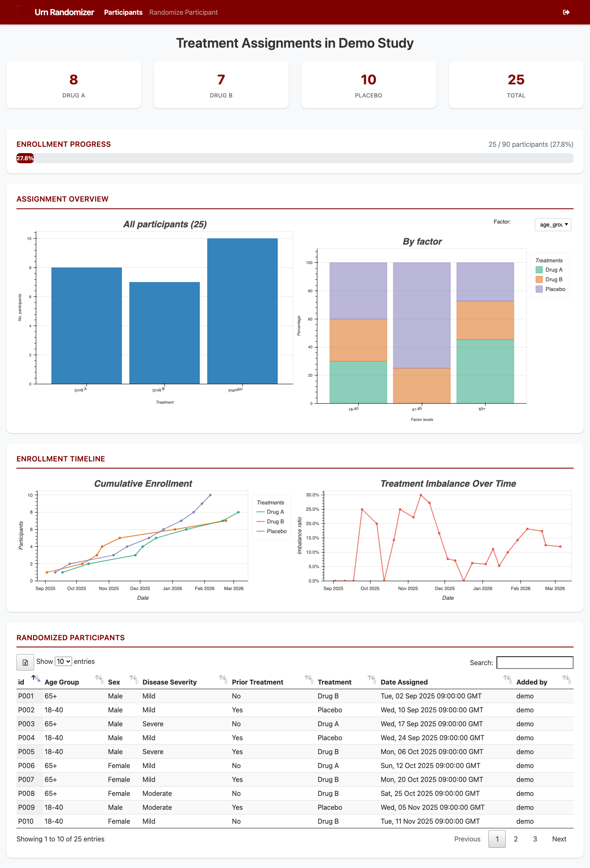Click Next to view more participants
Viewport: 590px width, 868px height.
point(559,839)
